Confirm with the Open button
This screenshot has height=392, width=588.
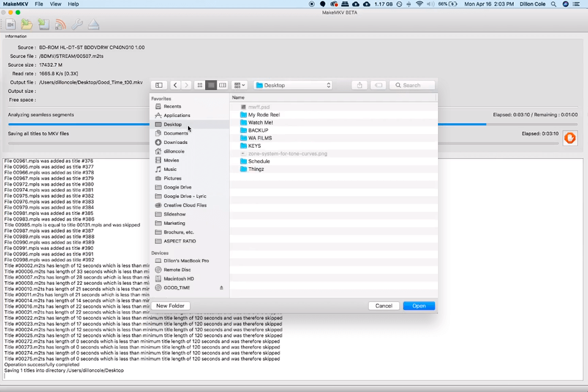[418, 306]
